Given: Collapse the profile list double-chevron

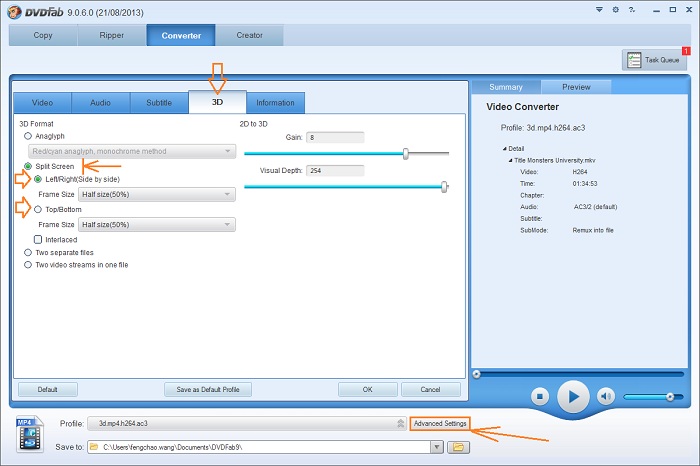Looking at the screenshot, I should pyautogui.click(x=400, y=423).
